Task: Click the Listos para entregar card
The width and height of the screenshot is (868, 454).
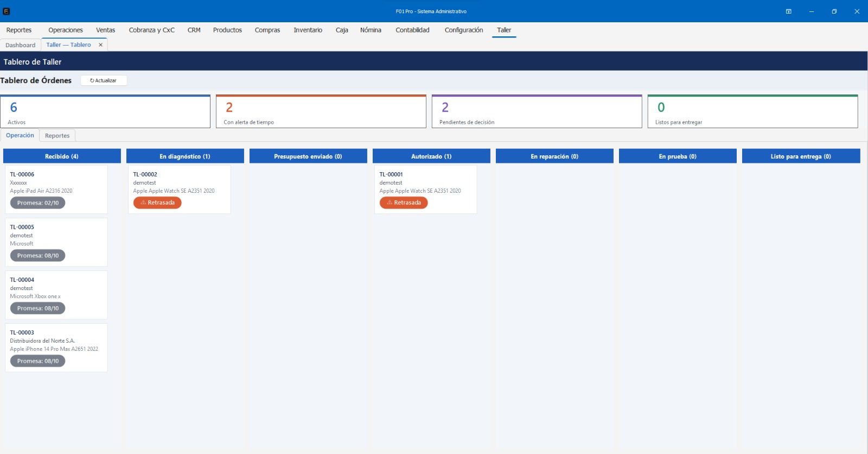Action: pyautogui.click(x=753, y=112)
